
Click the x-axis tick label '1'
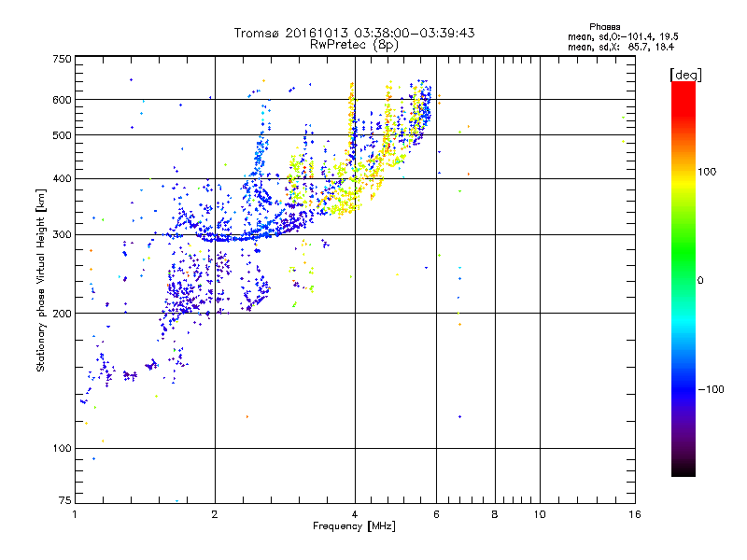75,514
